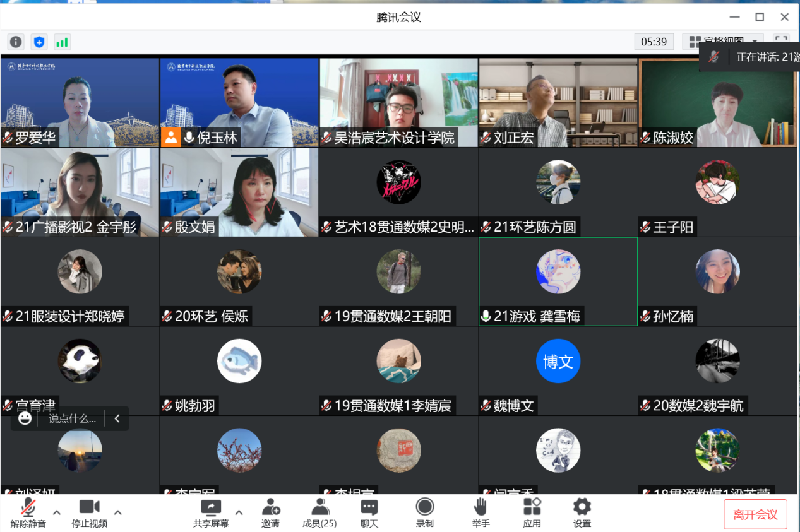
Task: Start recording with the 录制 icon
Action: pos(425,512)
